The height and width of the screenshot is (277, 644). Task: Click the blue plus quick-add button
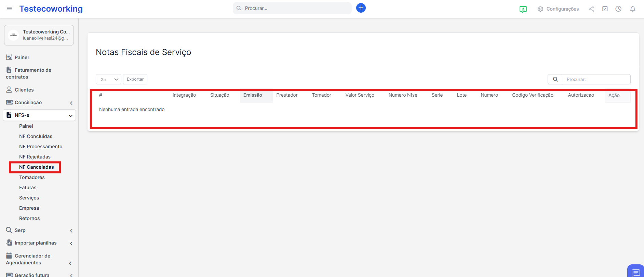pyautogui.click(x=361, y=8)
